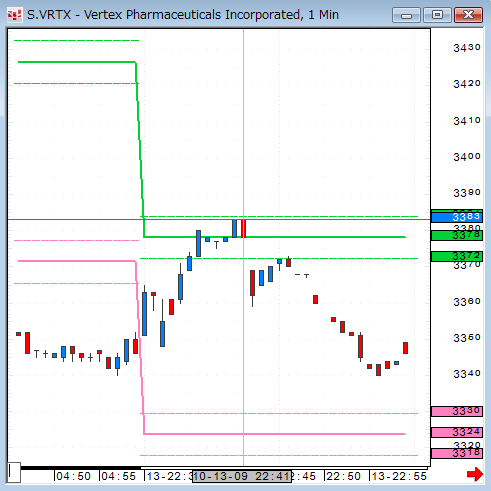Select the blue 3383 price label

tap(456, 217)
